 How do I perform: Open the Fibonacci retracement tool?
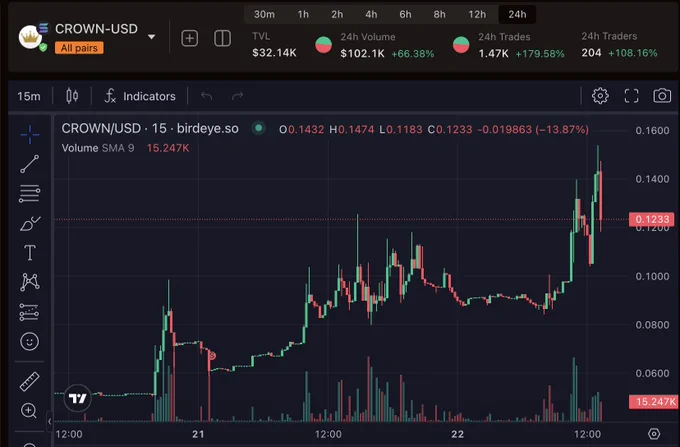click(29, 193)
